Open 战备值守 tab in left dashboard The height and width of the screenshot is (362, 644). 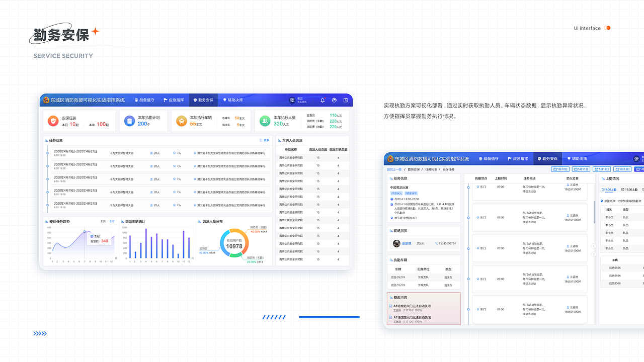pyautogui.click(x=144, y=100)
